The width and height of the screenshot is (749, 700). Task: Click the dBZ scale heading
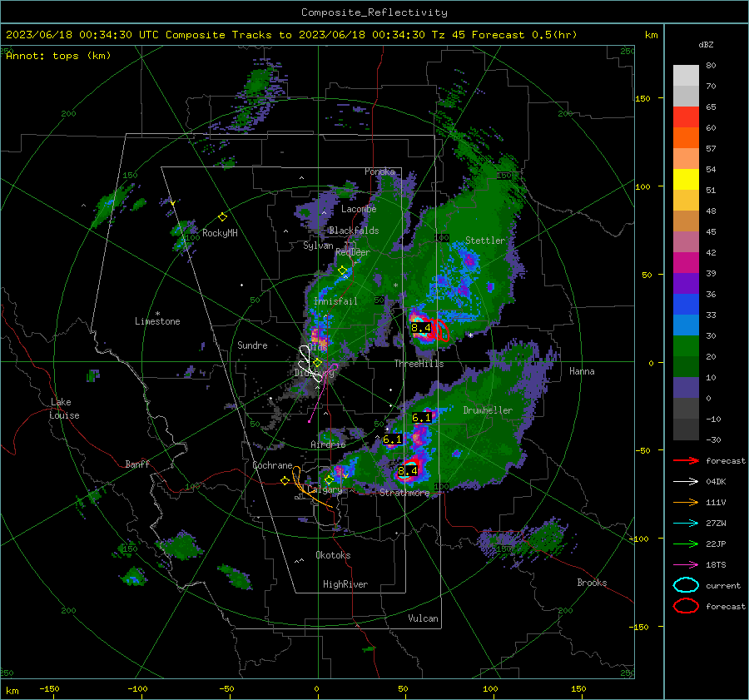click(706, 44)
